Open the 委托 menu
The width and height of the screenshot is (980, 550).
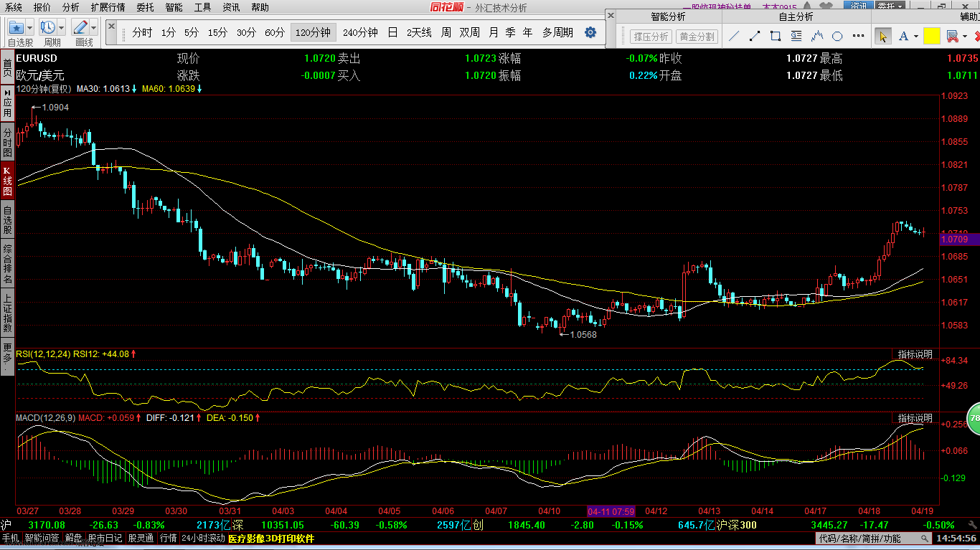tap(145, 7)
